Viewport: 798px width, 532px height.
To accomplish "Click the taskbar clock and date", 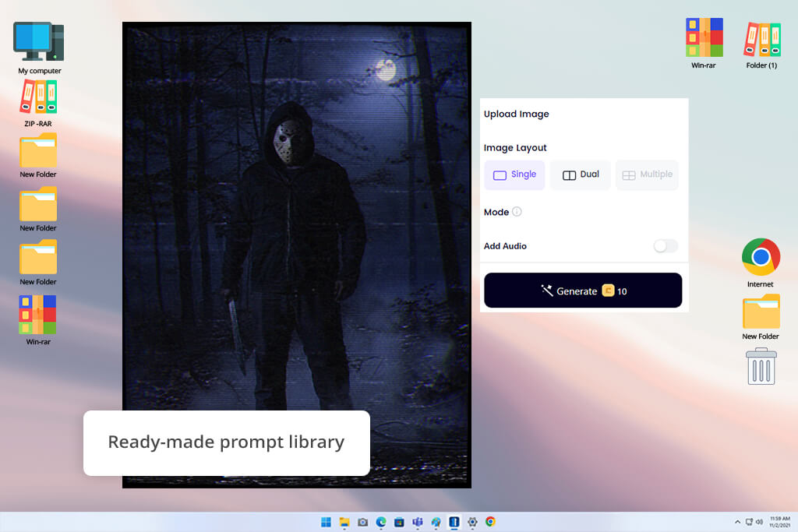I will pyautogui.click(x=779, y=522).
